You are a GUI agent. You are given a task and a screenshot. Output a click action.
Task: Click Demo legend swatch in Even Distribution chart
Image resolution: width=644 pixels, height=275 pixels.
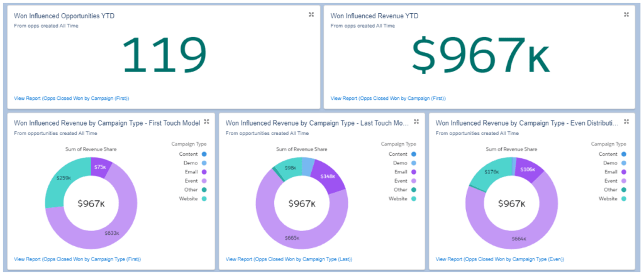click(x=624, y=163)
